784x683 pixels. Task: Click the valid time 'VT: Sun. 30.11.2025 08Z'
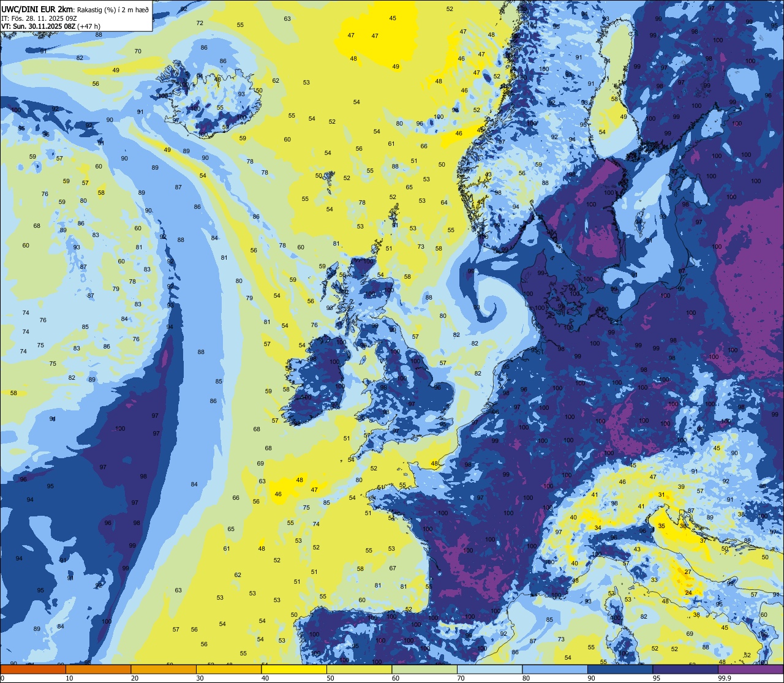[x=38, y=26]
